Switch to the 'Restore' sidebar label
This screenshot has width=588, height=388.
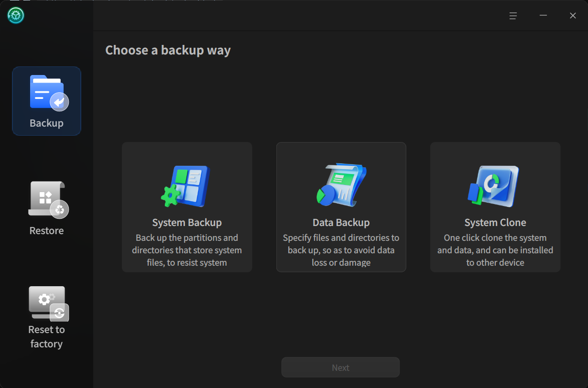[46, 231]
